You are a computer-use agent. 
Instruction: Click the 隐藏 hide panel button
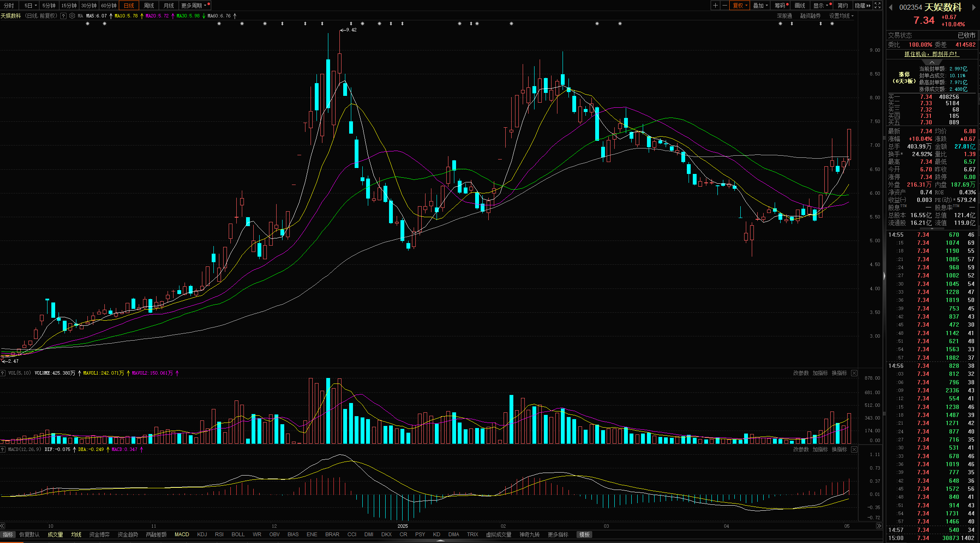863,6
